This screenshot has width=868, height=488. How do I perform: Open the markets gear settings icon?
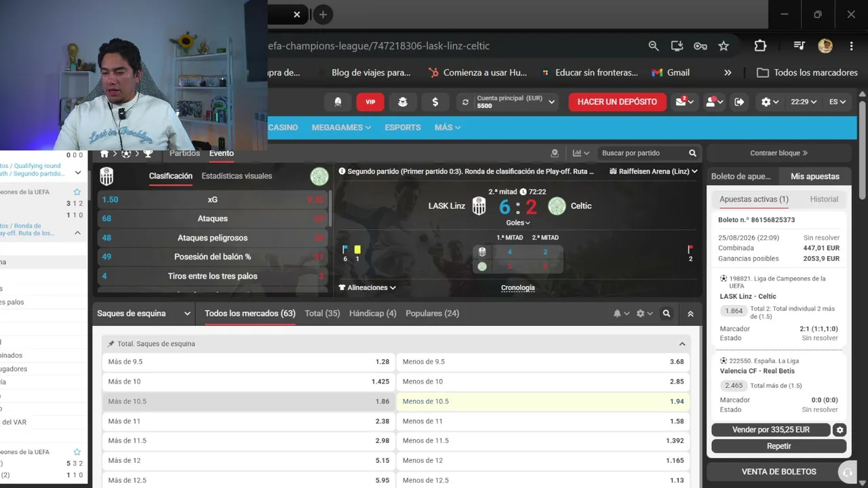point(644,314)
